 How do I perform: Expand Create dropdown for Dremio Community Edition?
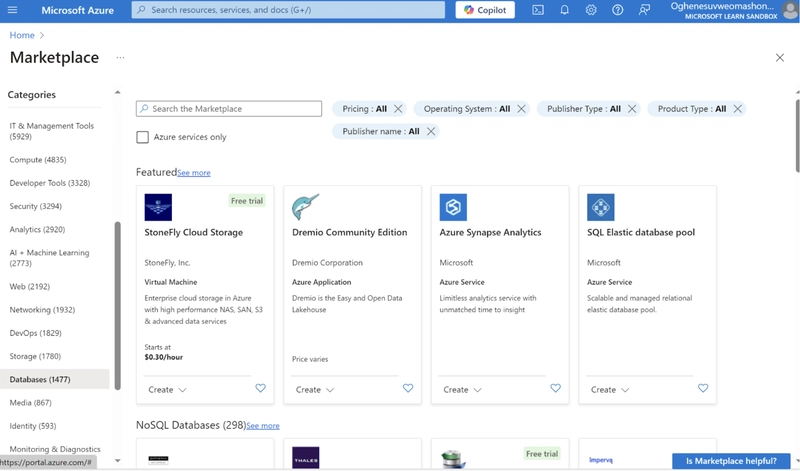(314, 389)
